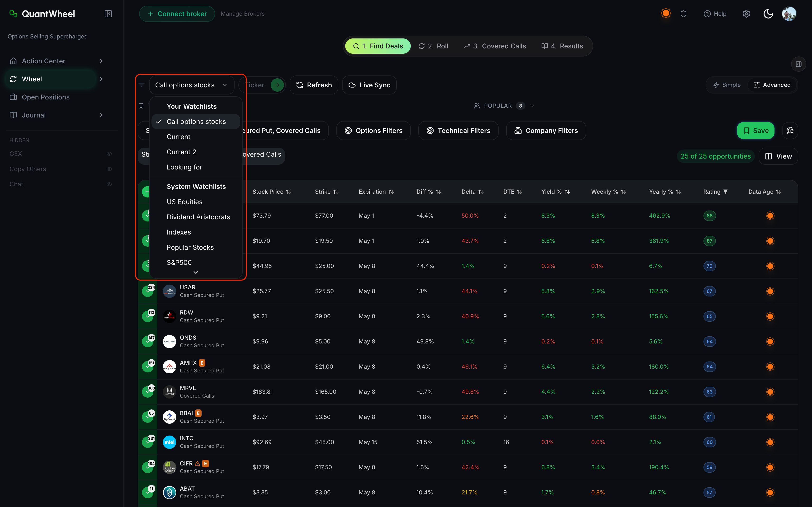
Task: Click the right panel toggle icon
Action: (798, 64)
